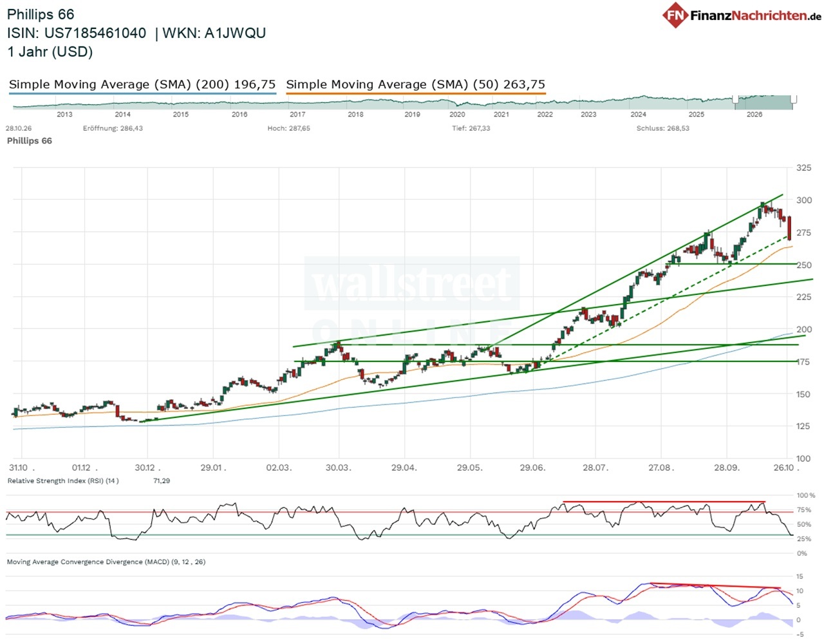Click the '1 Jahr (USD)' label
The image size is (824, 644).
50,52
